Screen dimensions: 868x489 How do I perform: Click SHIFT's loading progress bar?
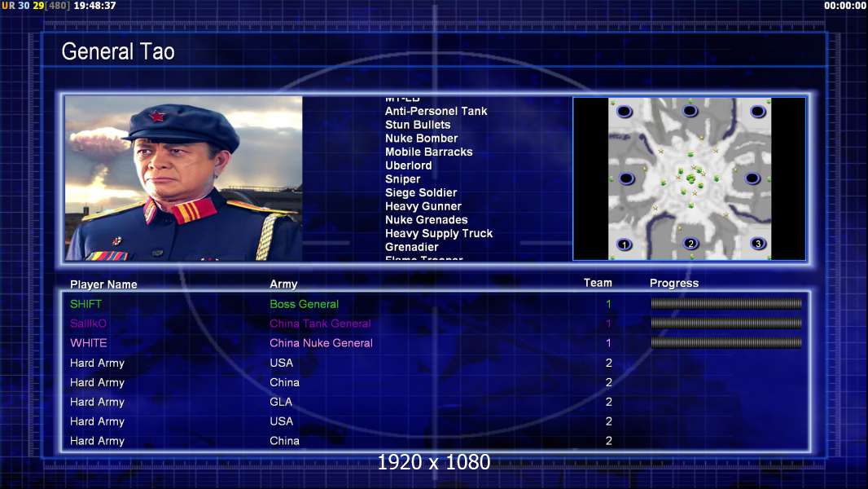(726, 303)
